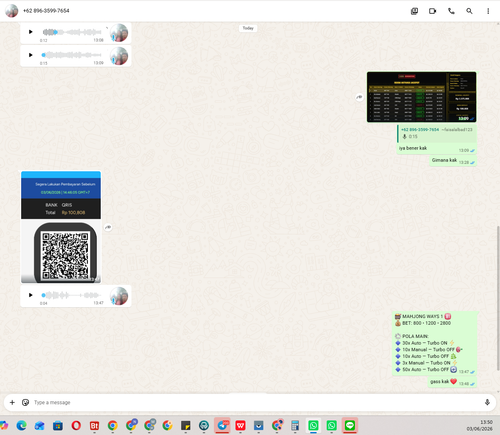Play the 0:04 voice message sent at 13:47

tap(31, 295)
